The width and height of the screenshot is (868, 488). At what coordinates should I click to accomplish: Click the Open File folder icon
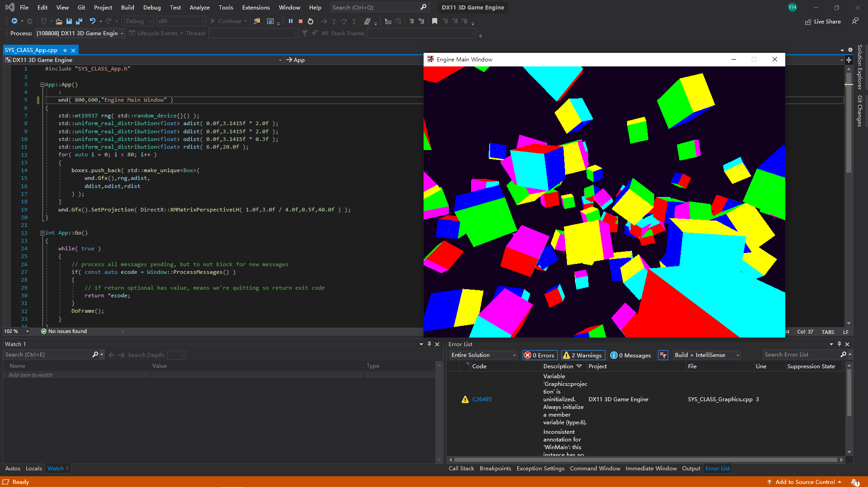(x=59, y=21)
